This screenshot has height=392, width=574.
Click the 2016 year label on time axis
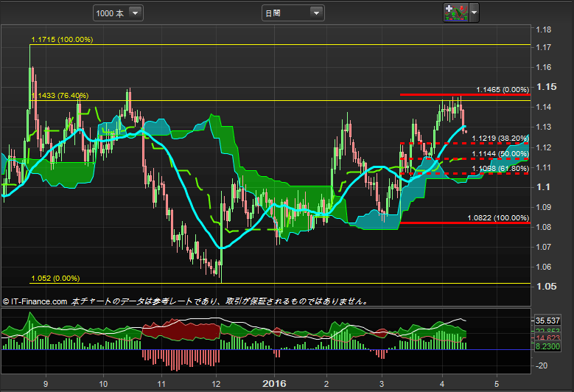point(274,384)
